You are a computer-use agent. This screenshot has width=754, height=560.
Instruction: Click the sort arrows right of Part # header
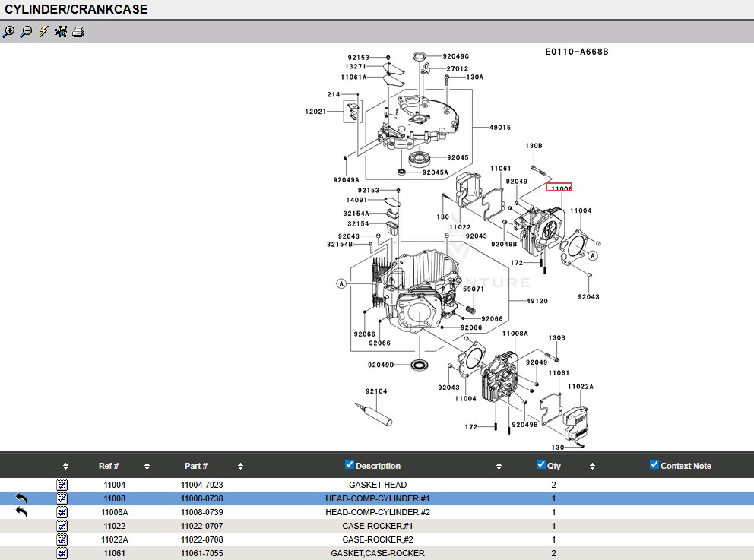click(x=240, y=467)
